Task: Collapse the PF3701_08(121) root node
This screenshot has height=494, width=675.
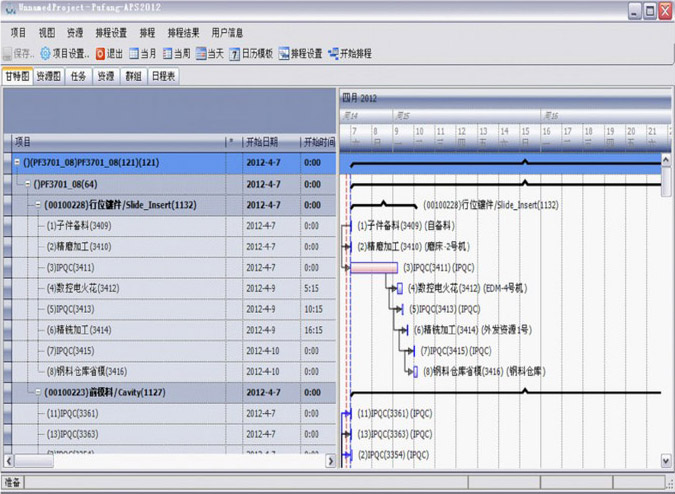Action: tap(16, 162)
